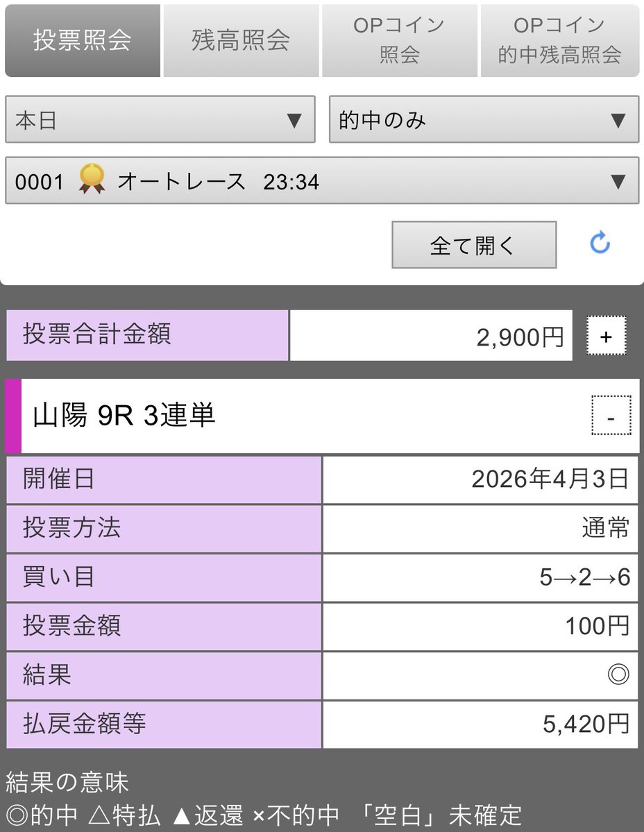Click the 全て開く button
Viewport: 644px width, 832px height.
474,244
